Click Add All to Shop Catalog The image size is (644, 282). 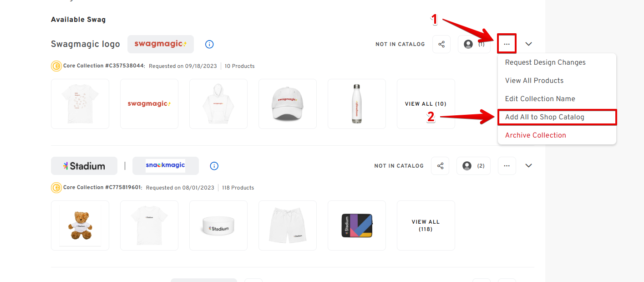point(545,117)
